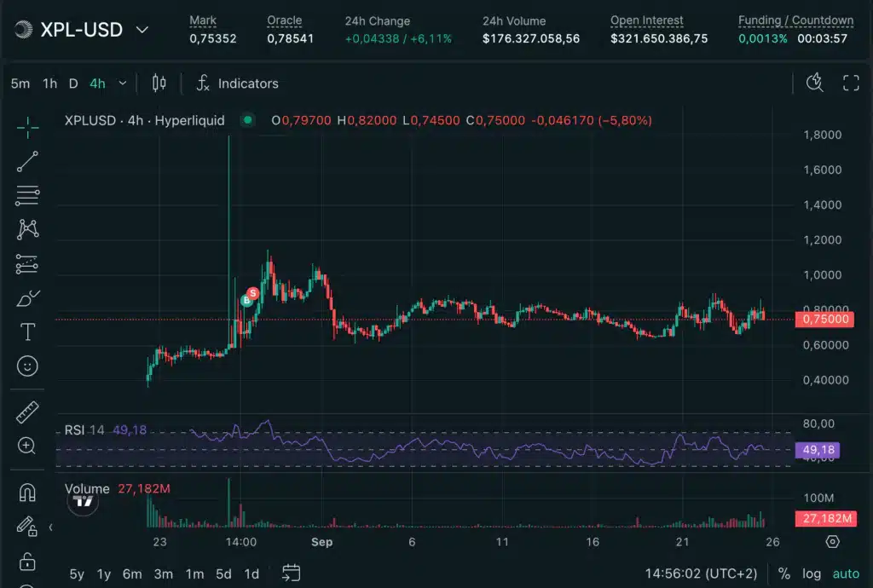Viewport: 873px width, 588px height.
Task: Open the candlestick chart type menu
Action: (x=159, y=84)
